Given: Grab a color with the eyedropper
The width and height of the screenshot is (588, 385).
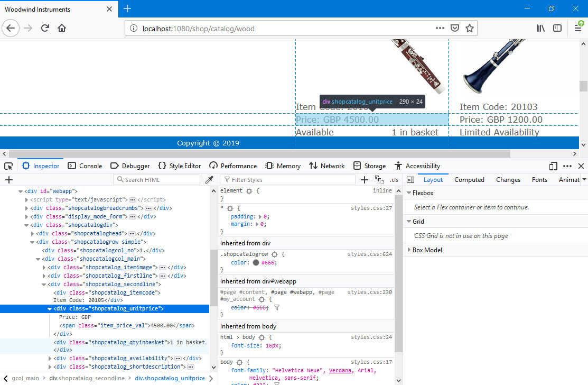Looking at the screenshot, I should pyautogui.click(x=209, y=180).
